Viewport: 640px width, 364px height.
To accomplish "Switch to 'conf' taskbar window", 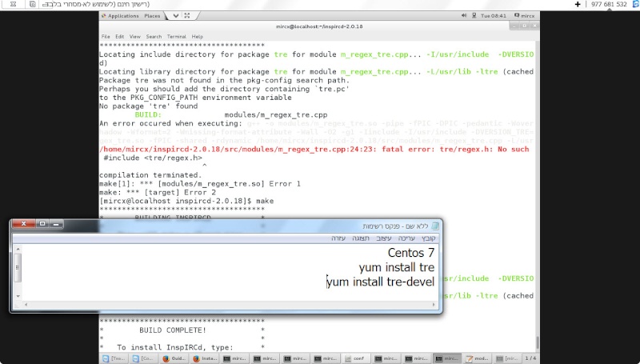I will [355, 358].
